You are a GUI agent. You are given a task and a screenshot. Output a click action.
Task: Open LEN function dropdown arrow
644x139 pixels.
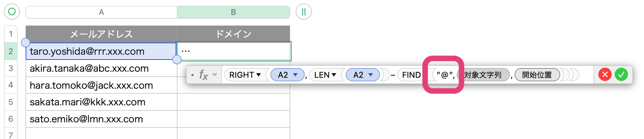(334, 75)
